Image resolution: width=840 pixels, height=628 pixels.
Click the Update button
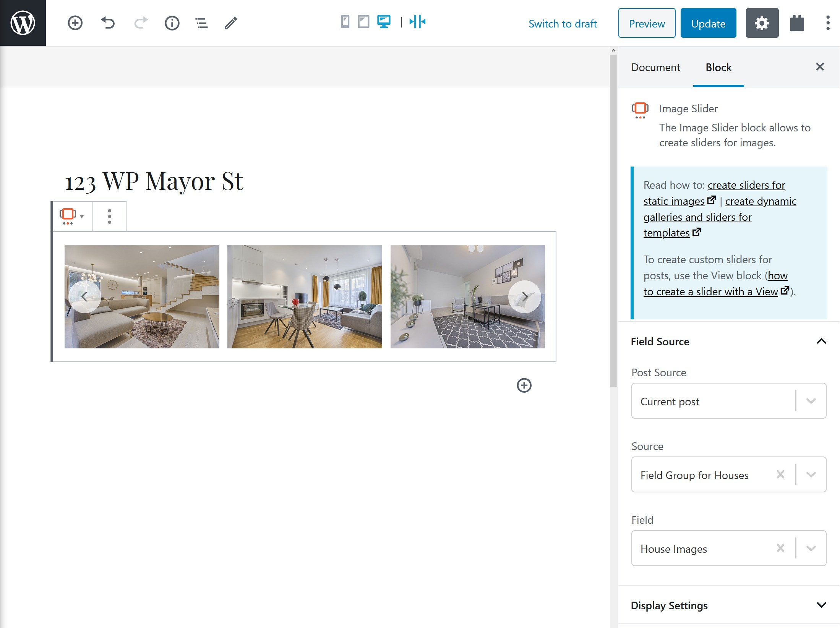(708, 23)
